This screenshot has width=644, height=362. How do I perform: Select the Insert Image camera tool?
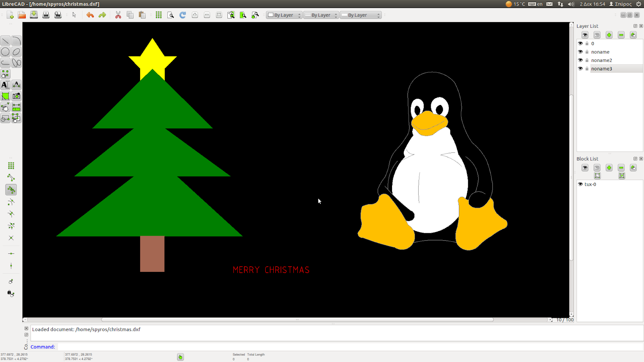coord(16,96)
